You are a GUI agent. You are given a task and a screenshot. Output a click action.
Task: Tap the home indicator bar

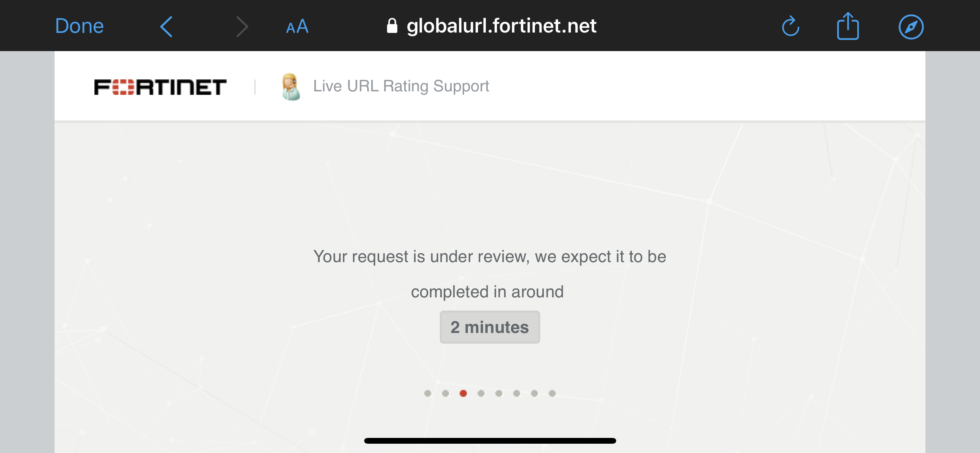[490, 441]
